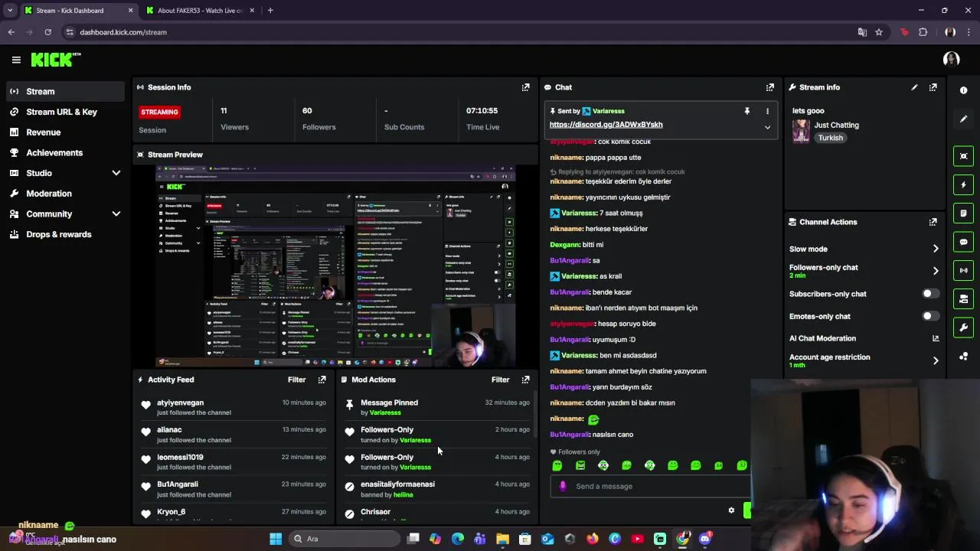980x551 pixels.
Task: Expand the Community menu chevron
Action: coord(116,214)
